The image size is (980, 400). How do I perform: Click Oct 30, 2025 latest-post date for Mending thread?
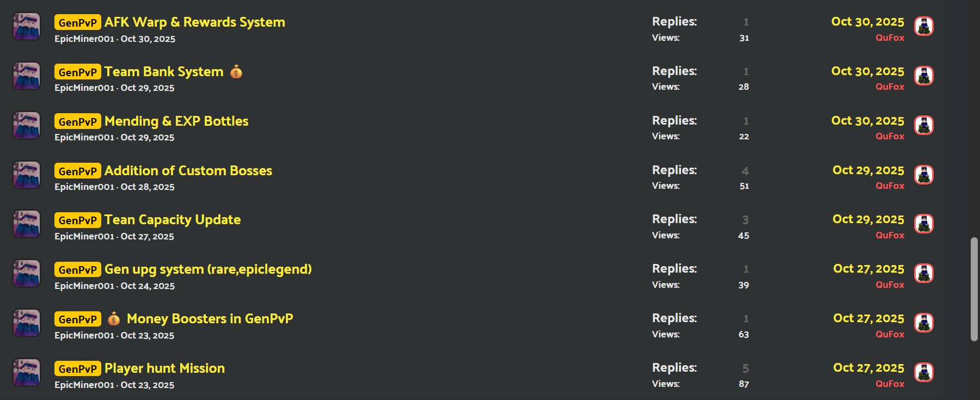[867, 121]
